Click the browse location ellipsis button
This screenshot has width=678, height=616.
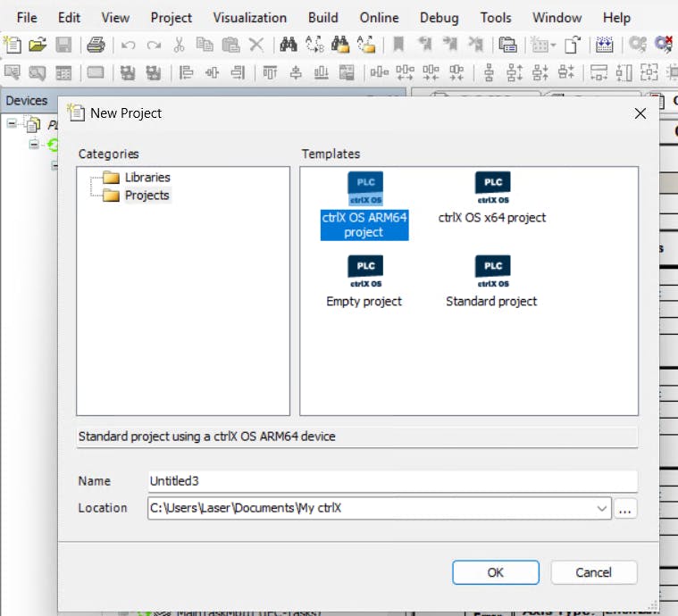point(625,508)
